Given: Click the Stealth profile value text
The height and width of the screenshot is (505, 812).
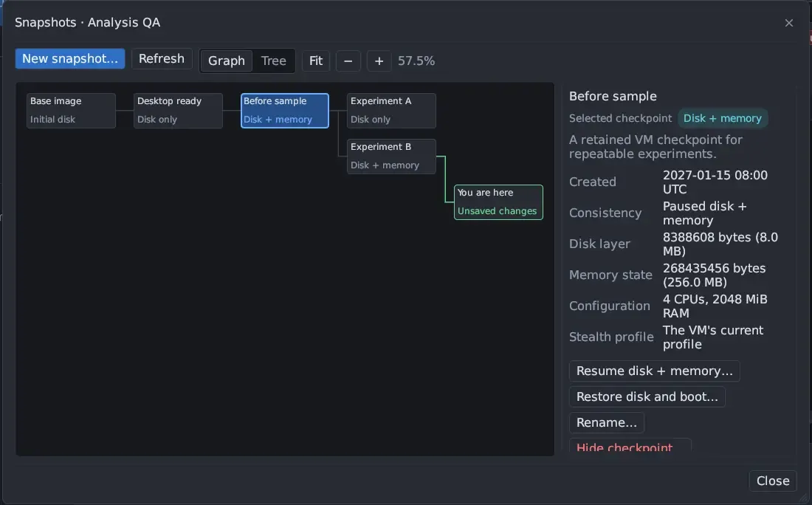Looking at the screenshot, I should coord(713,337).
